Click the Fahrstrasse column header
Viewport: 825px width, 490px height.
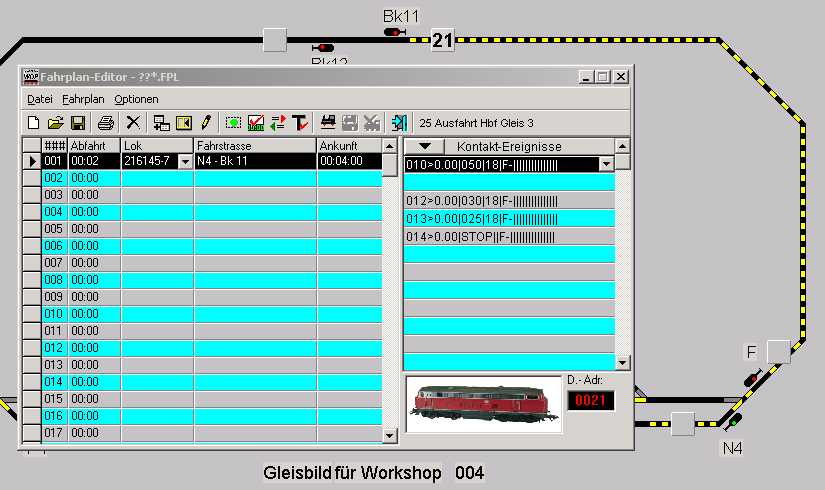pos(255,146)
